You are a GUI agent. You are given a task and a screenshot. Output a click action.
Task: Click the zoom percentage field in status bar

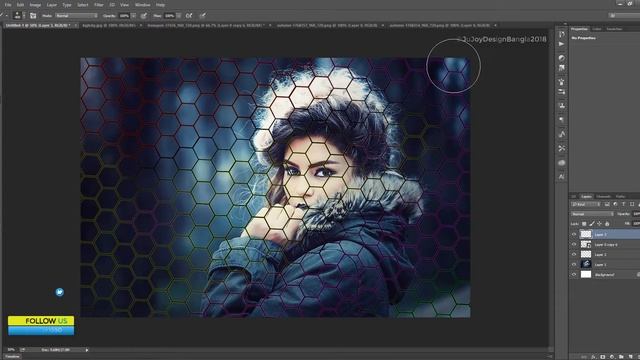[11, 350]
